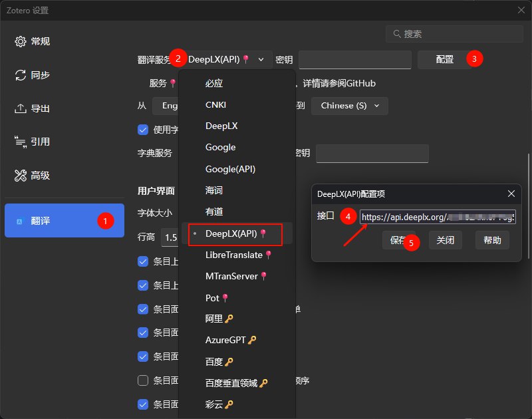Close the DeepLX(API) config dialog

coord(511,194)
